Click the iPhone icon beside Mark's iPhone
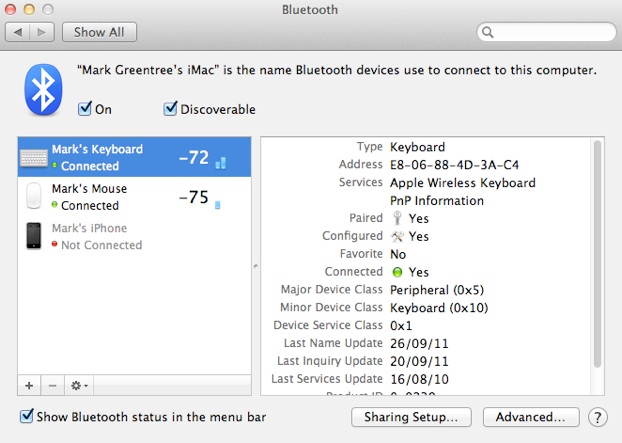622x443 pixels. pos(33,236)
